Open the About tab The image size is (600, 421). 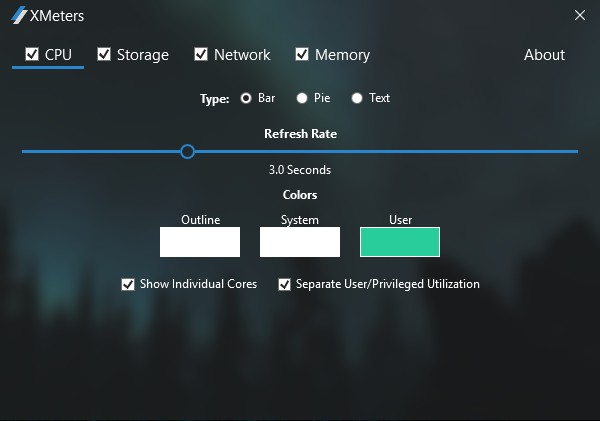544,55
